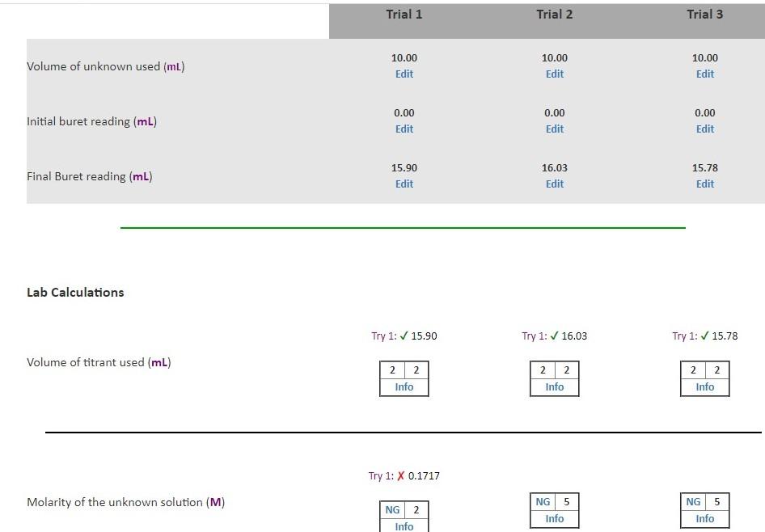765x532 pixels.
Task: Click the '5' cell in Trial 2 molarity box
Action: pos(566,502)
